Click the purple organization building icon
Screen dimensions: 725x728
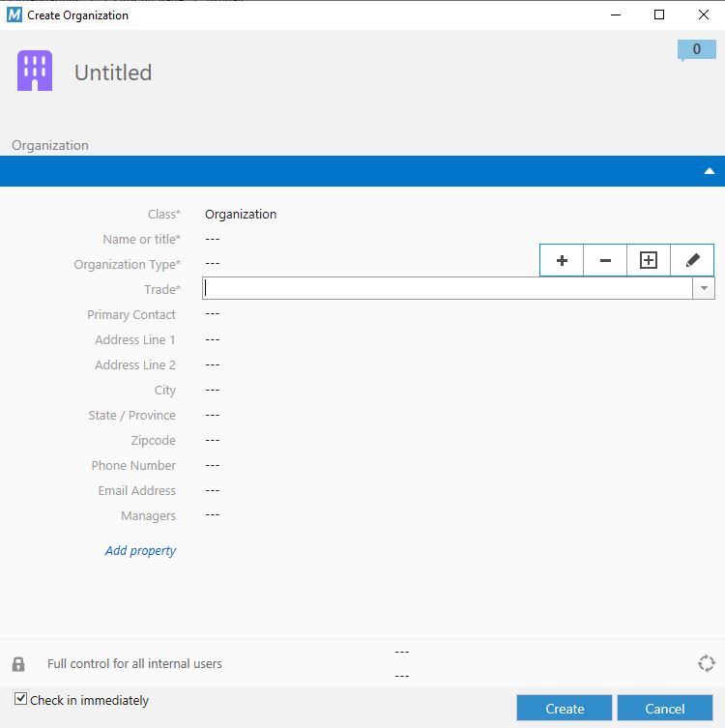coord(35,72)
